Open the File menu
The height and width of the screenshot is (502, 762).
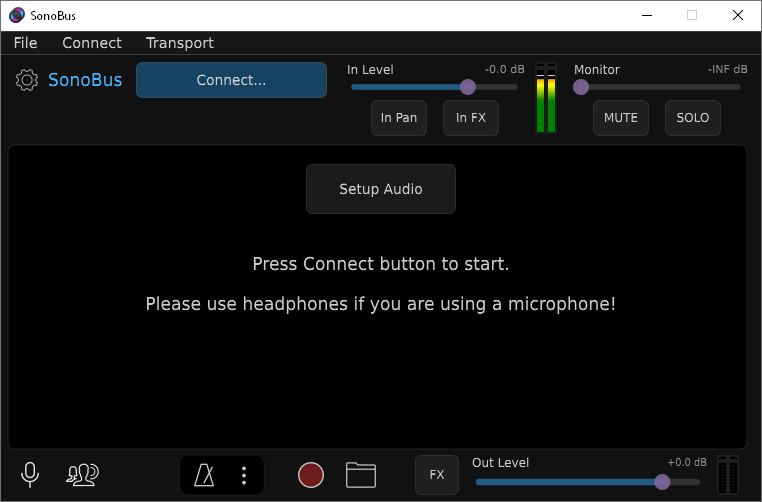click(25, 43)
